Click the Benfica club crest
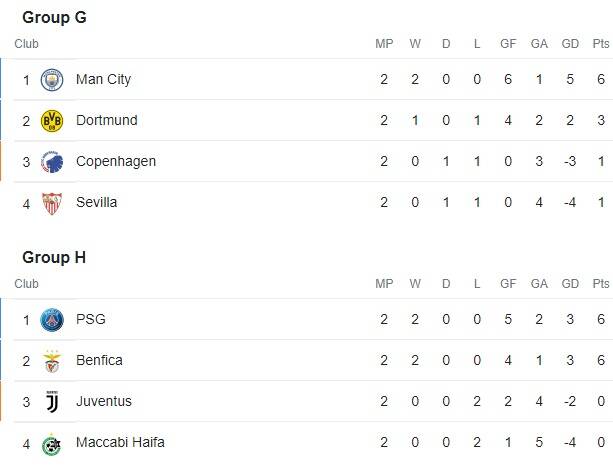Screen dimensions: 613x469 click(51, 361)
